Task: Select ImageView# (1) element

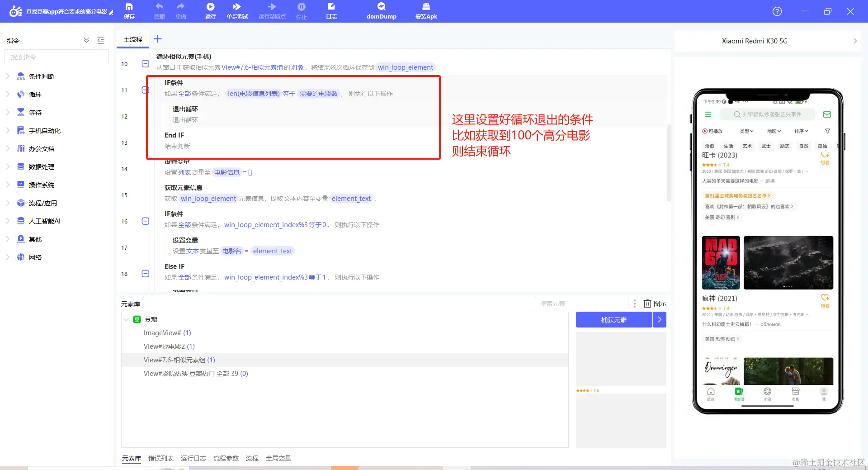Action: (x=167, y=333)
